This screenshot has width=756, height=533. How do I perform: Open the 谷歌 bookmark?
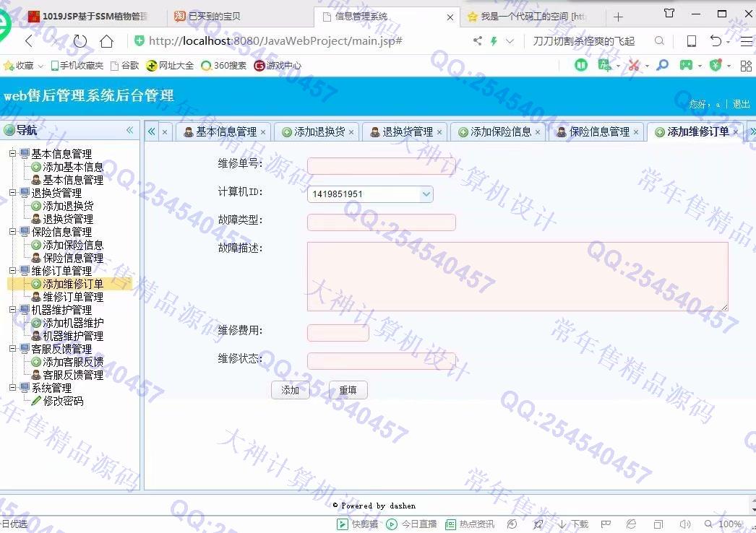coord(125,66)
